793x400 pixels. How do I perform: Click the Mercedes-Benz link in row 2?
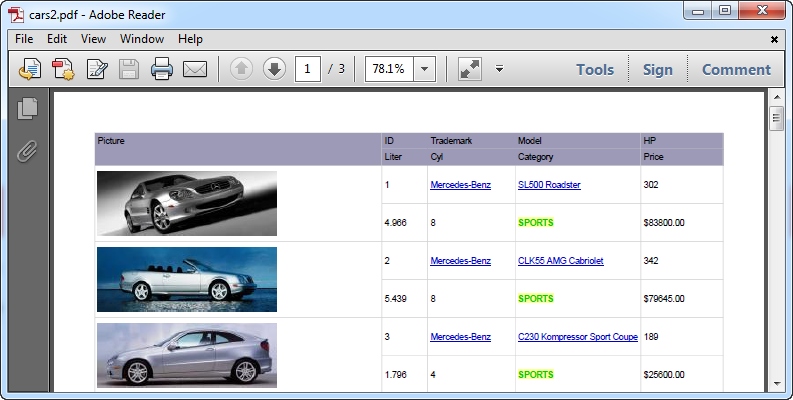(x=460, y=260)
